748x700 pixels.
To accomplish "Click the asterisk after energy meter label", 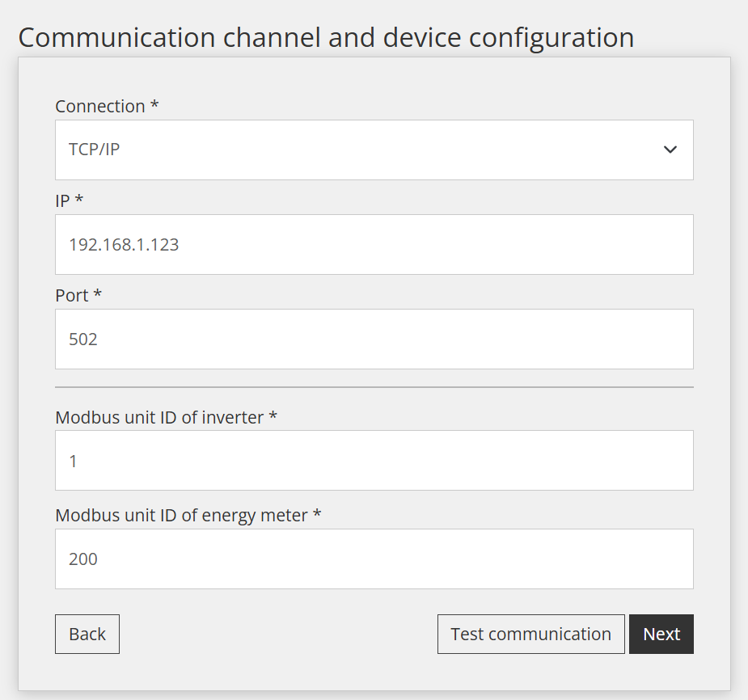I will [317, 512].
